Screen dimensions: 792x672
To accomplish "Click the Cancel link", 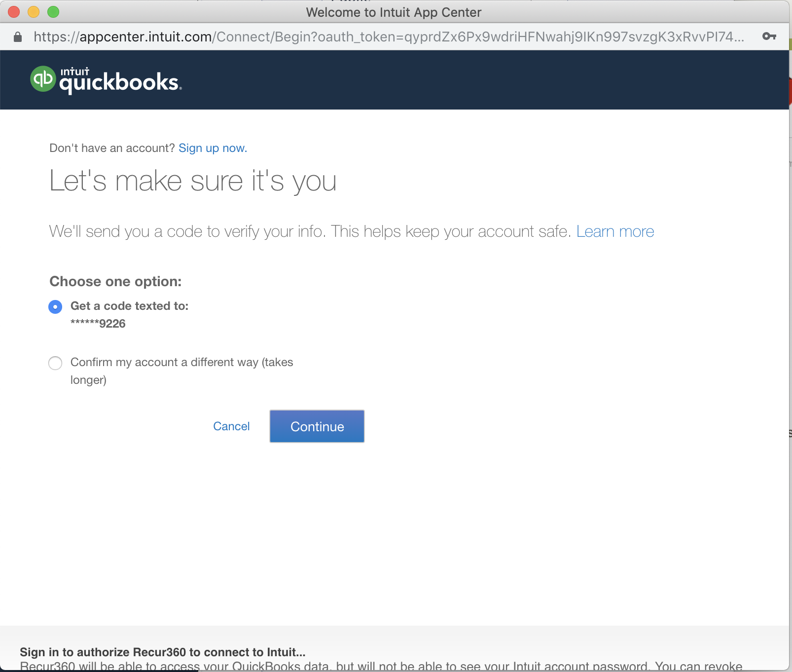I will click(231, 426).
